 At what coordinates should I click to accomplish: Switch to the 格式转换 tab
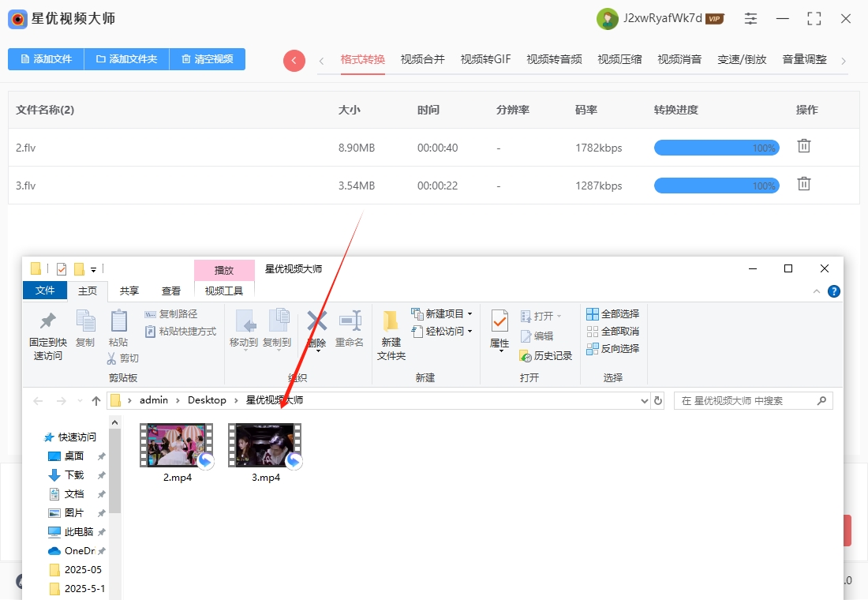click(x=363, y=59)
